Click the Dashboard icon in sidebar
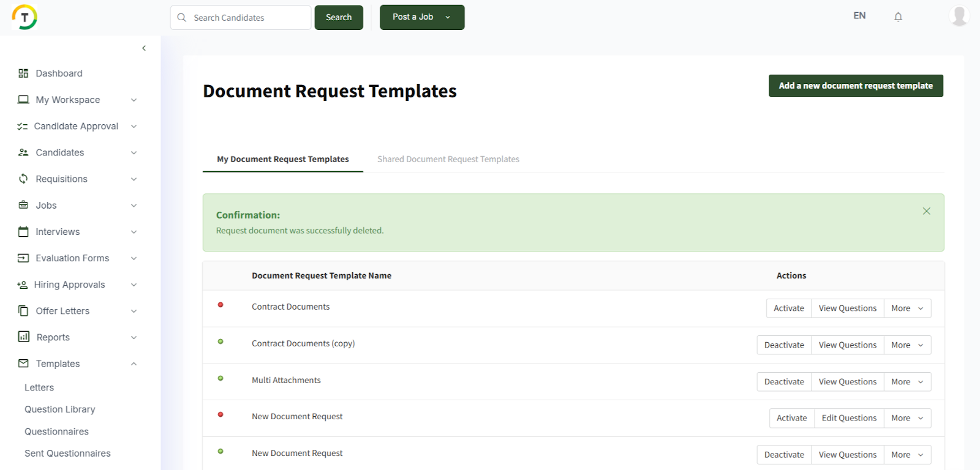The width and height of the screenshot is (980, 470). [23, 73]
